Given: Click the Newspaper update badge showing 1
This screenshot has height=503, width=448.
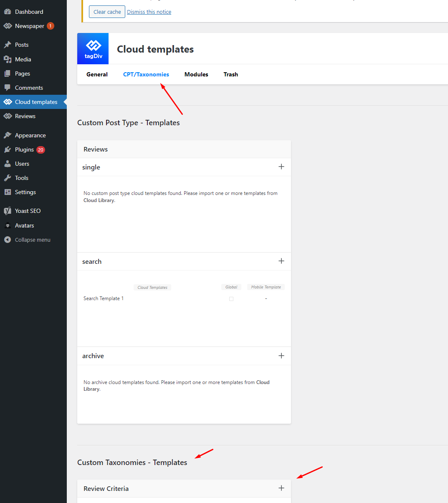Looking at the screenshot, I should tap(51, 26).
